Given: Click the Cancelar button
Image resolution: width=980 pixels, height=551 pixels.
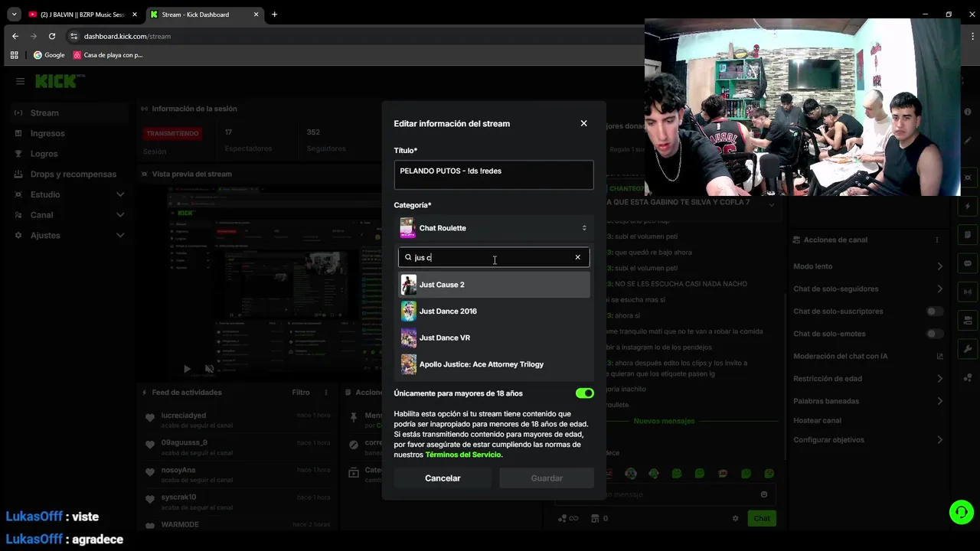Looking at the screenshot, I should click(443, 478).
